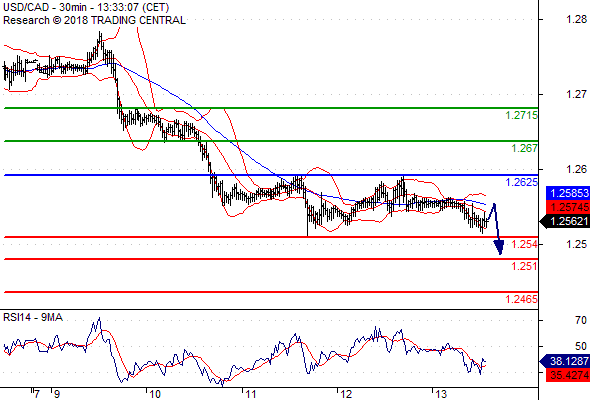Click the 38.1287 RSI value tag
This screenshot has width=590, height=400.
coord(565,362)
